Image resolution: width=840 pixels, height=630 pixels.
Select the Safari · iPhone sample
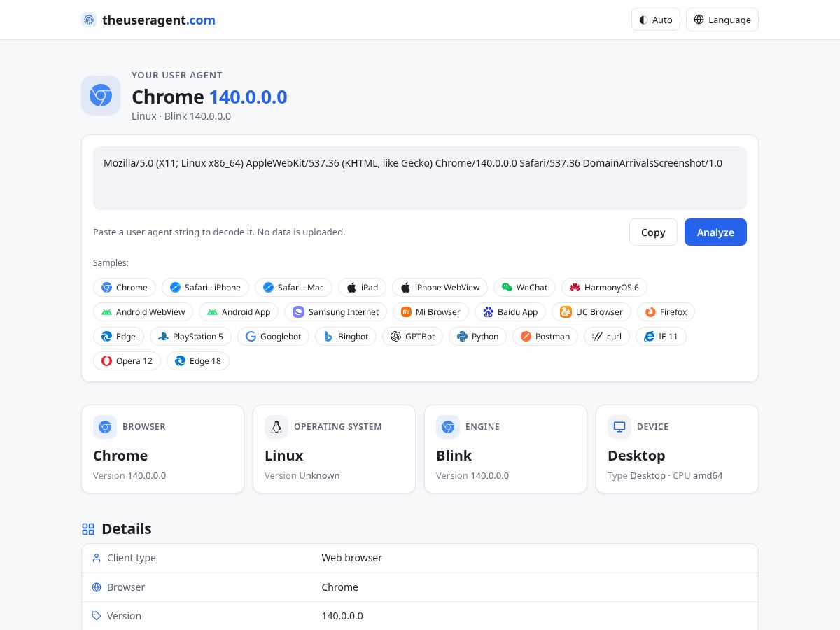coord(205,288)
